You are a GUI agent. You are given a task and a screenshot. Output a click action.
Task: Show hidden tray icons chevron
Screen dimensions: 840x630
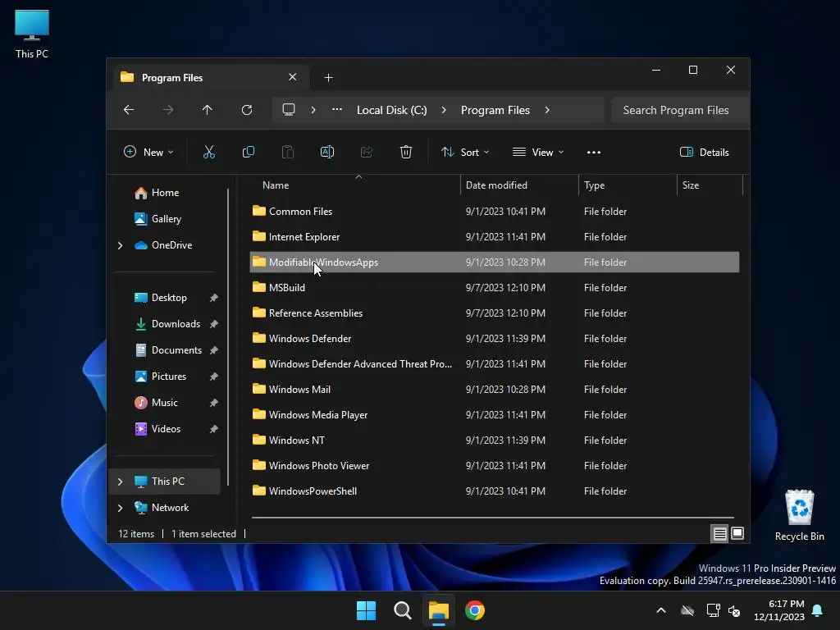point(661,610)
